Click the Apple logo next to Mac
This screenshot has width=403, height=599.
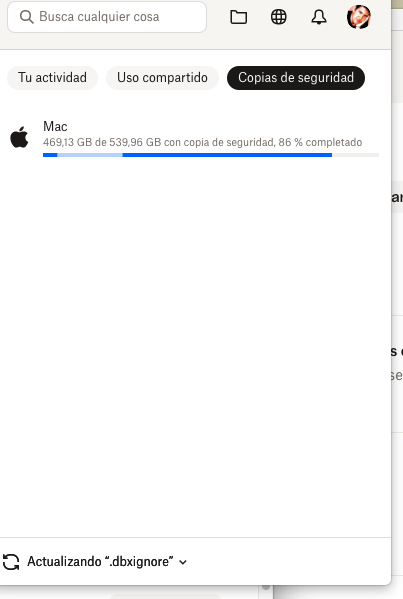coord(19,137)
